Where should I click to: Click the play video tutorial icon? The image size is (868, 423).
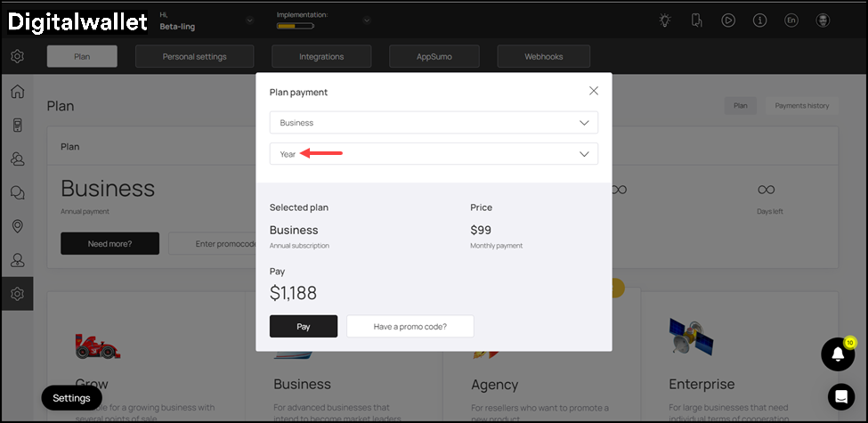pyautogui.click(x=728, y=20)
